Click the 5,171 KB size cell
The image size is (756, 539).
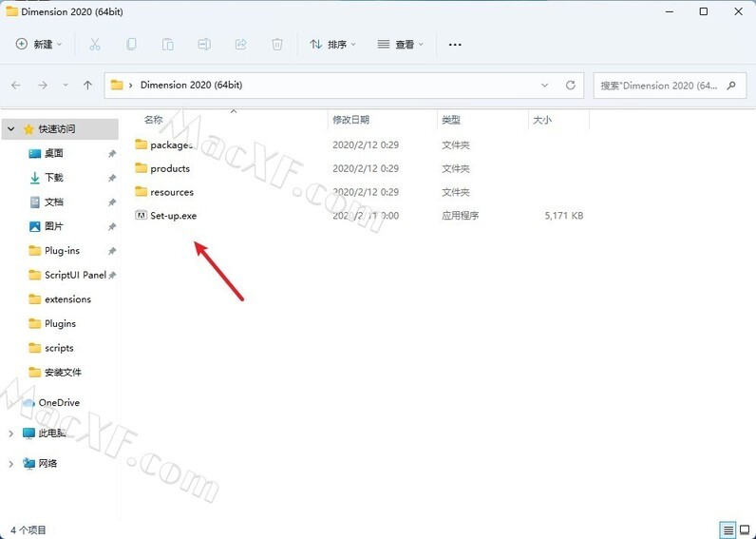click(x=564, y=216)
